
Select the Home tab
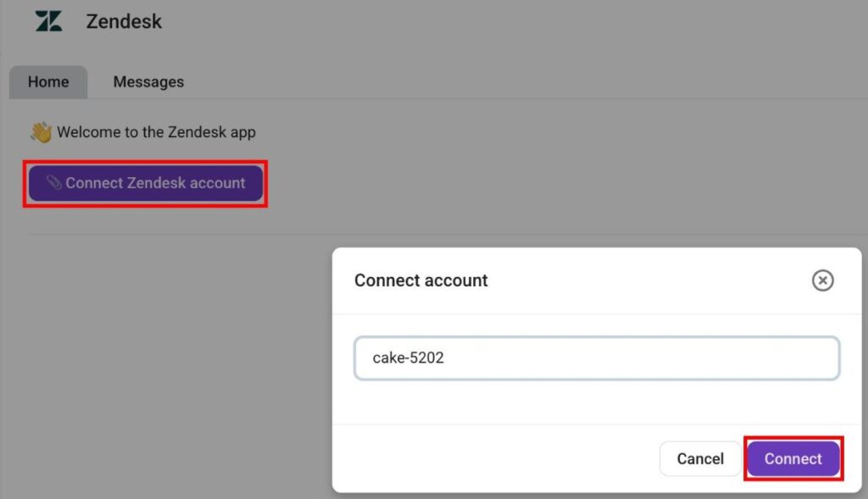click(48, 82)
